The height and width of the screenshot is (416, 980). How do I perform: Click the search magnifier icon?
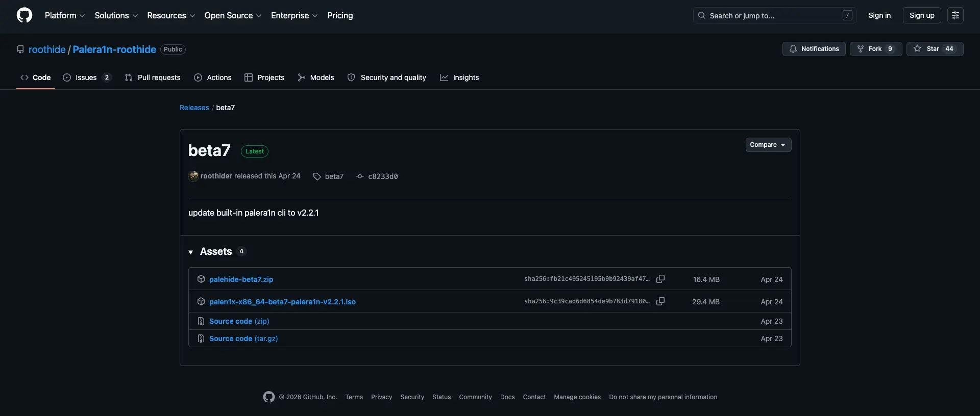coord(702,15)
